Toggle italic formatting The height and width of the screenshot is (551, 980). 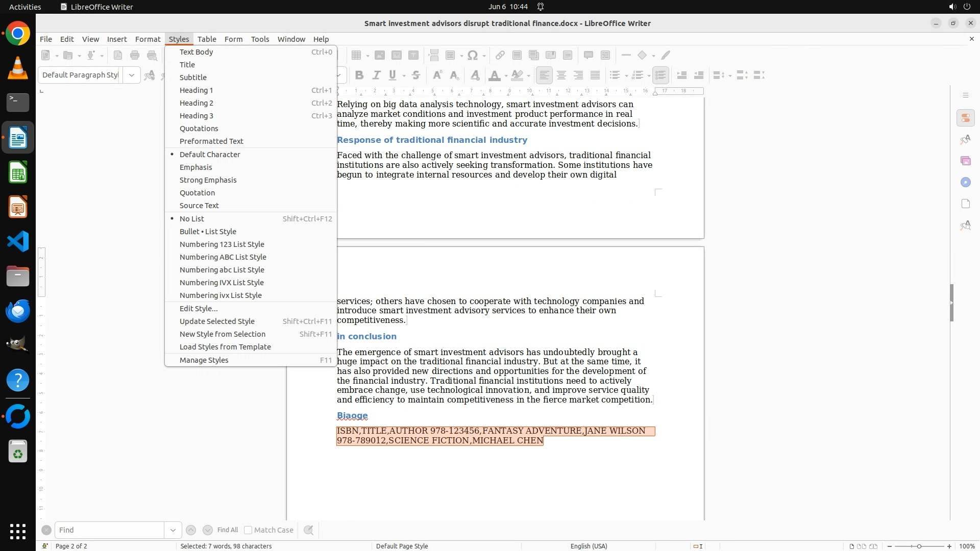(x=376, y=76)
